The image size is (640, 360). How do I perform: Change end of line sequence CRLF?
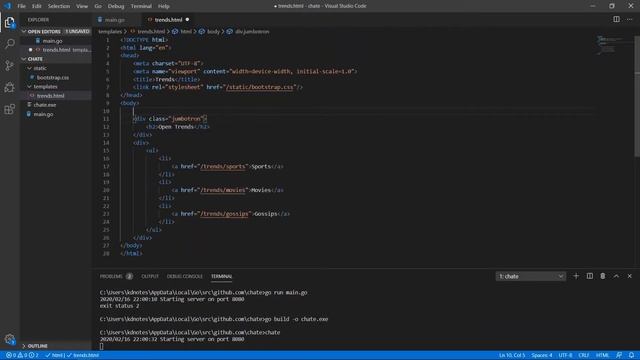tap(584, 355)
